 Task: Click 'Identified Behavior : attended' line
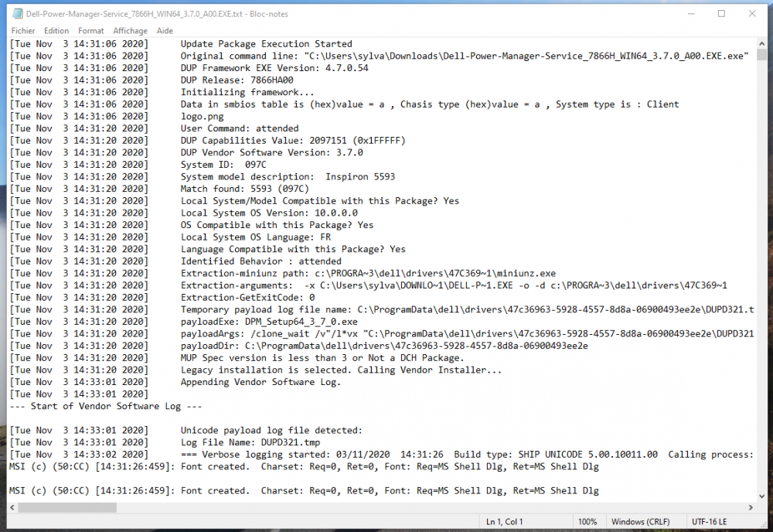[x=261, y=261]
